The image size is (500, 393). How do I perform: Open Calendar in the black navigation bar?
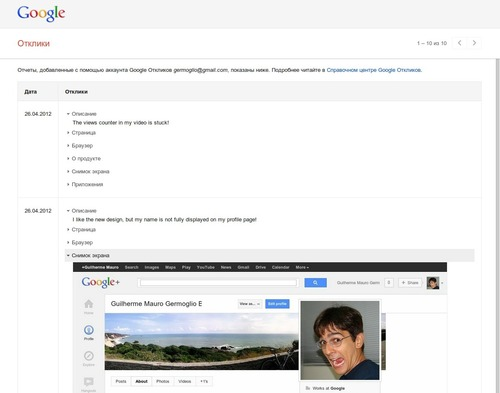point(280,267)
